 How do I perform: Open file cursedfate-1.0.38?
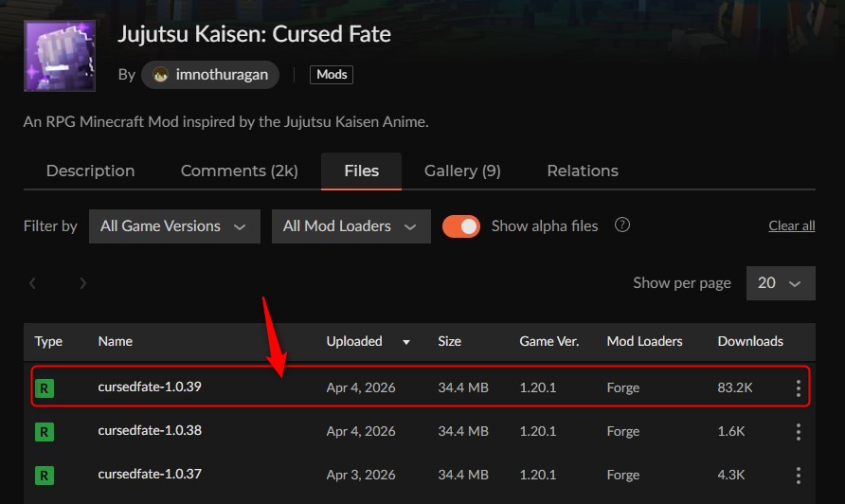point(150,430)
